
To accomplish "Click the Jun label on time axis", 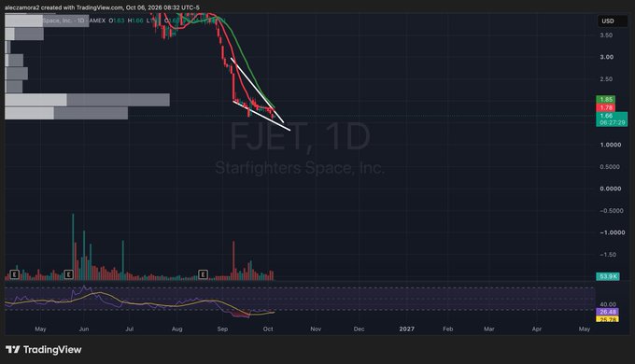I will click(84, 329).
